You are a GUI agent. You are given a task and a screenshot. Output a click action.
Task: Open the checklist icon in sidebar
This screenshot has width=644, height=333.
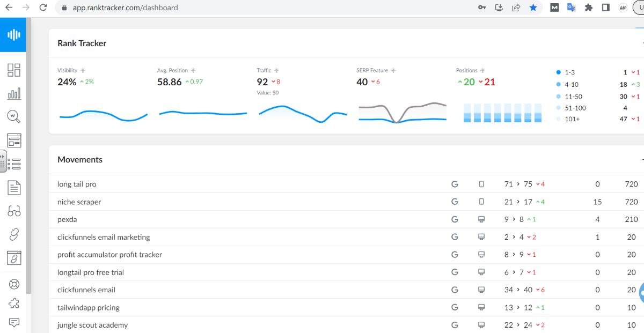pyautogui.click(x=15, y=164)
